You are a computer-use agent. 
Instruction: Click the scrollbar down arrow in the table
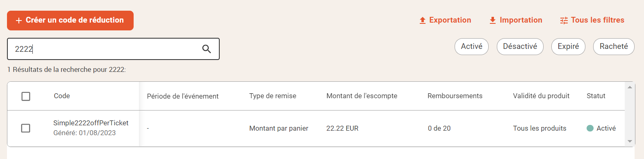[630, 141]
